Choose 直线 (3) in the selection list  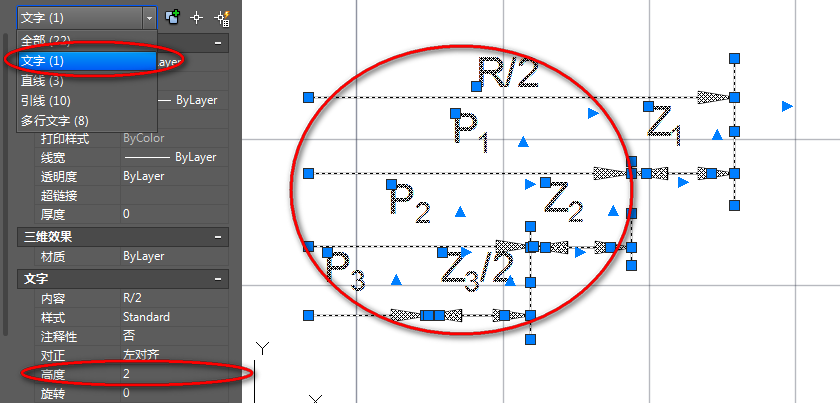[x=87, y=81]
